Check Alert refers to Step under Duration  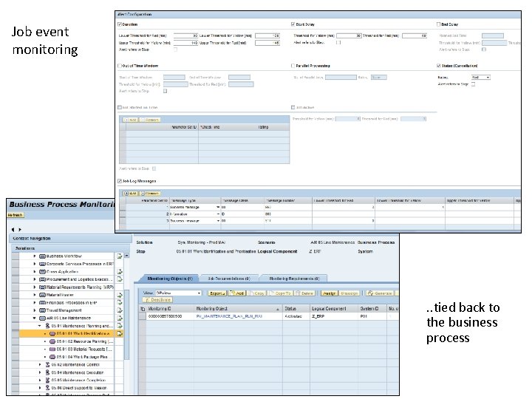(175, 50)
